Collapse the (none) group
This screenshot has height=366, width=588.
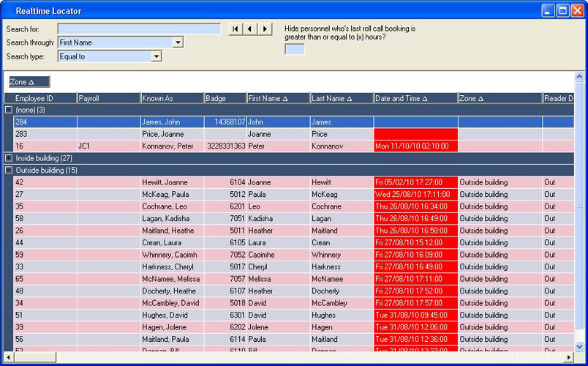(x=9, y=110)
